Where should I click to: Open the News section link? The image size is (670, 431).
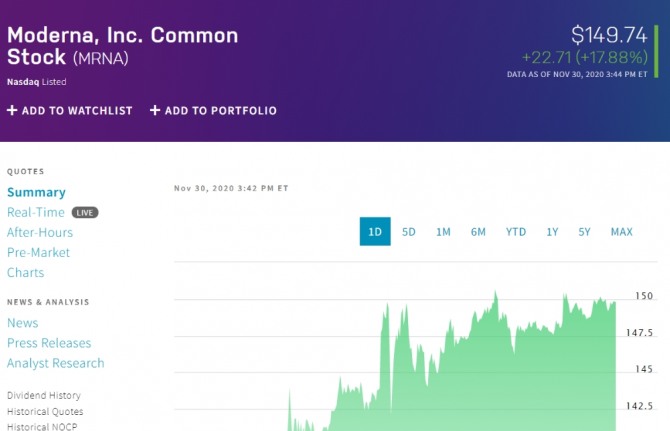point(22,323)
